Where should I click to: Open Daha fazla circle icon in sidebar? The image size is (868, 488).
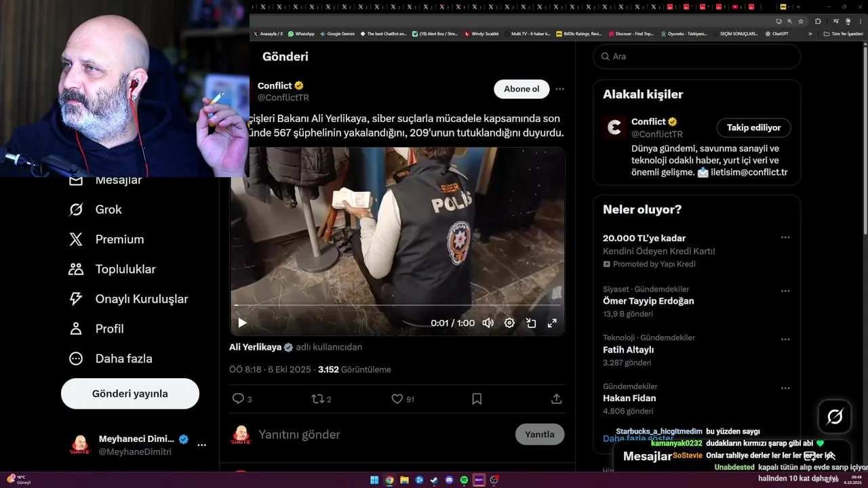(x=76, y=359)
